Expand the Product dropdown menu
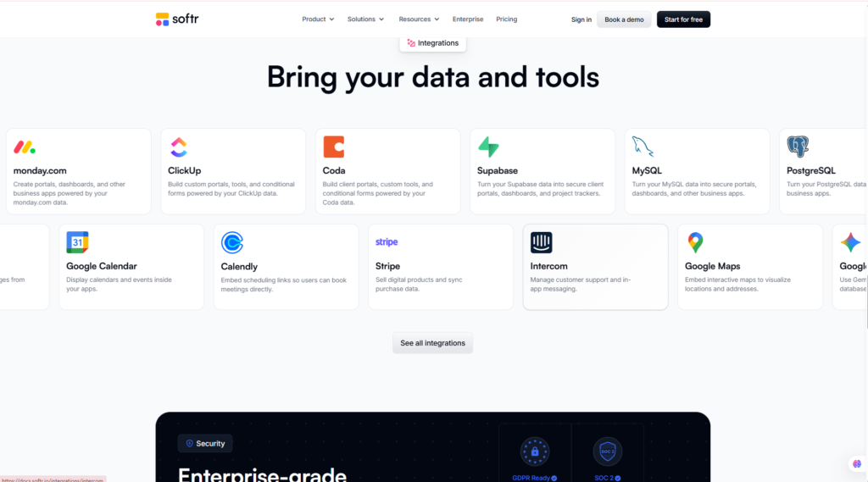Screen dimensions: 868x482 (318, 19)
